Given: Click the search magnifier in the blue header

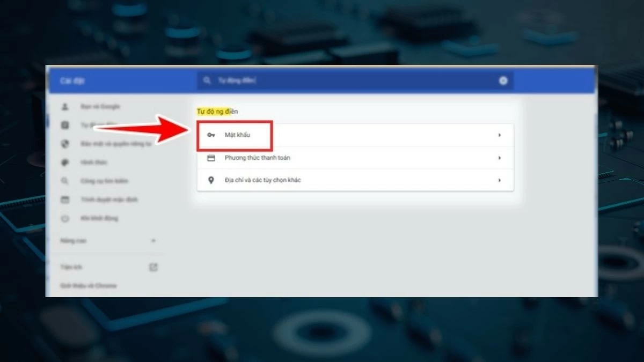Looking at the screenshot, I should tap(208, 80).
